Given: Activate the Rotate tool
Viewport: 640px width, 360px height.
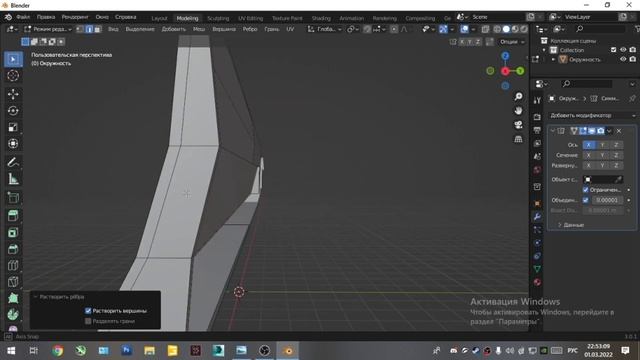Looking at the screenshot, I should (x=13, y=111).
